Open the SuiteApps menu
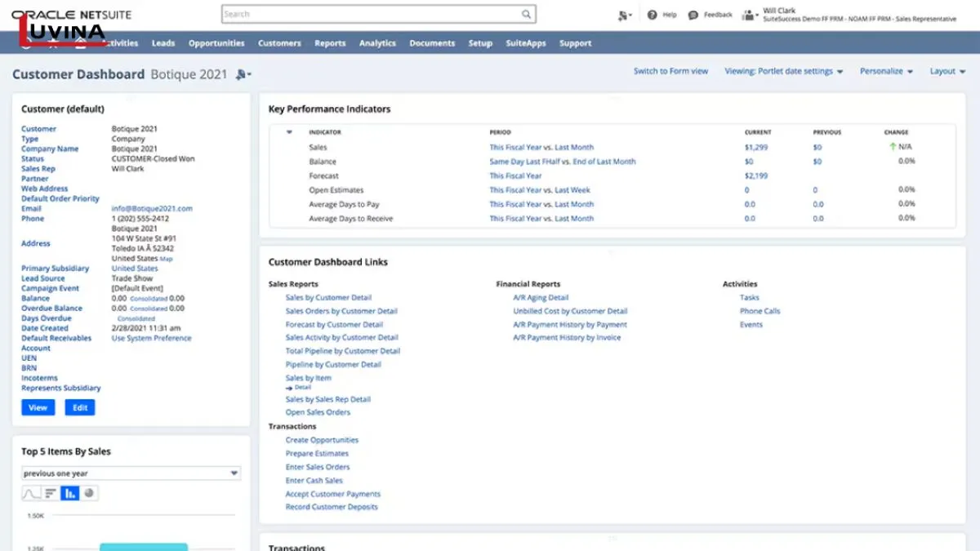Screen dimensions: 980x551 [x=526, y=43]
